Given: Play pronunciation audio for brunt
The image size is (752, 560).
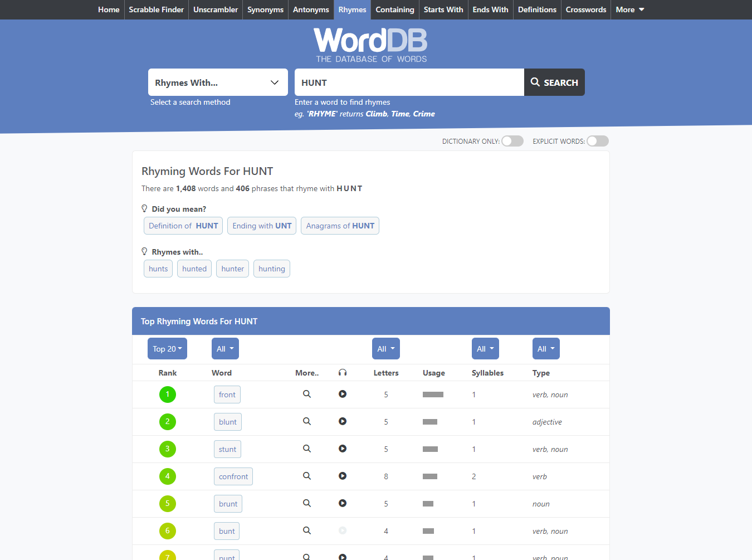Looking at the screenshot, I should [343, 503].
